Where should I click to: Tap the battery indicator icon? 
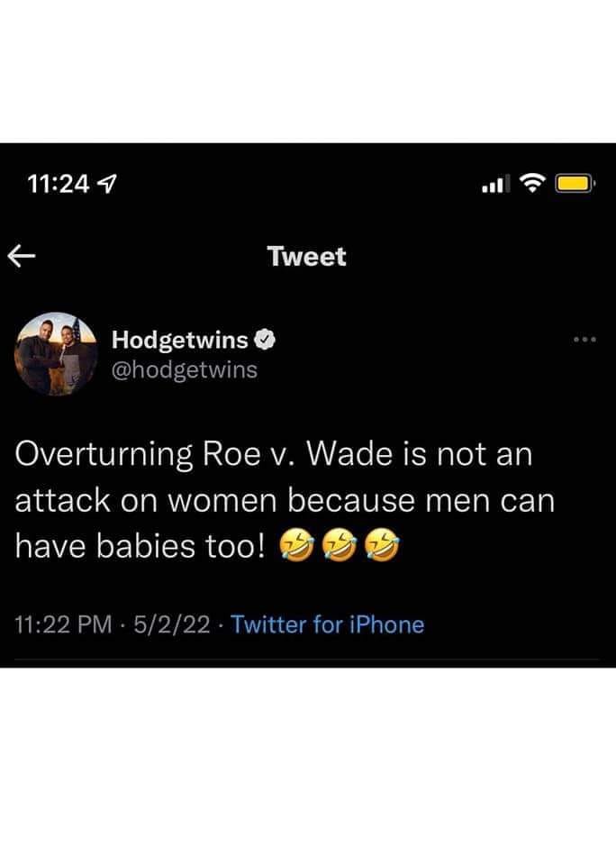(574, 183)
